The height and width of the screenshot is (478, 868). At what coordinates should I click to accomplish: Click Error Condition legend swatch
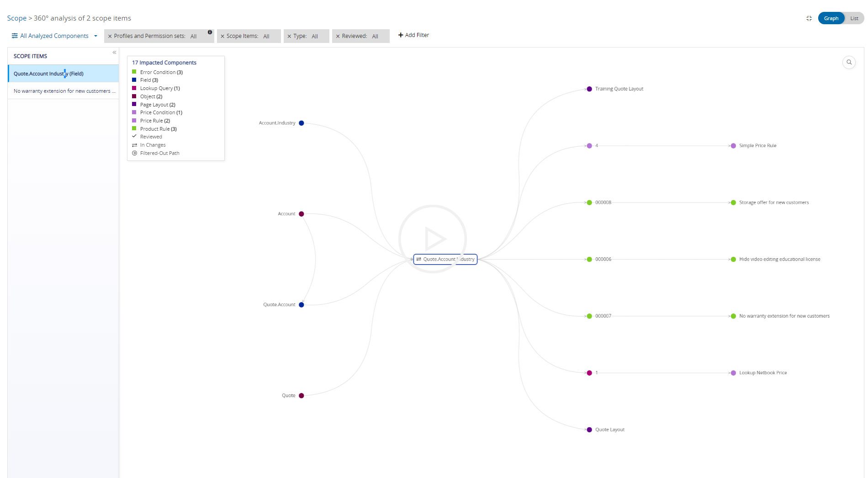pos(134,72)
